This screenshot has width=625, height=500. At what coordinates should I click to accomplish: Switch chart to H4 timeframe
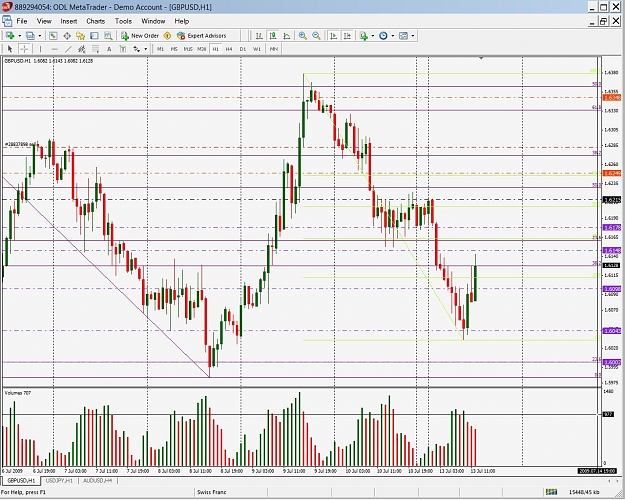229,49
